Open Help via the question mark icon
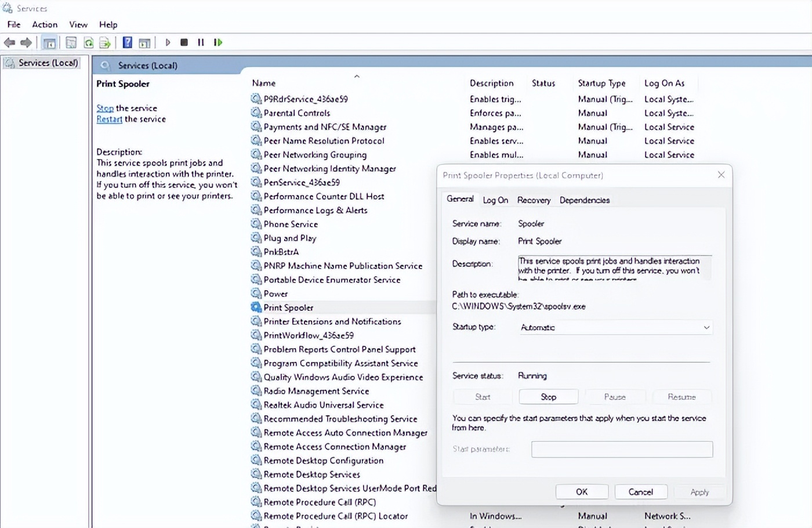The image size is (812, 528). tap(128, 42)
